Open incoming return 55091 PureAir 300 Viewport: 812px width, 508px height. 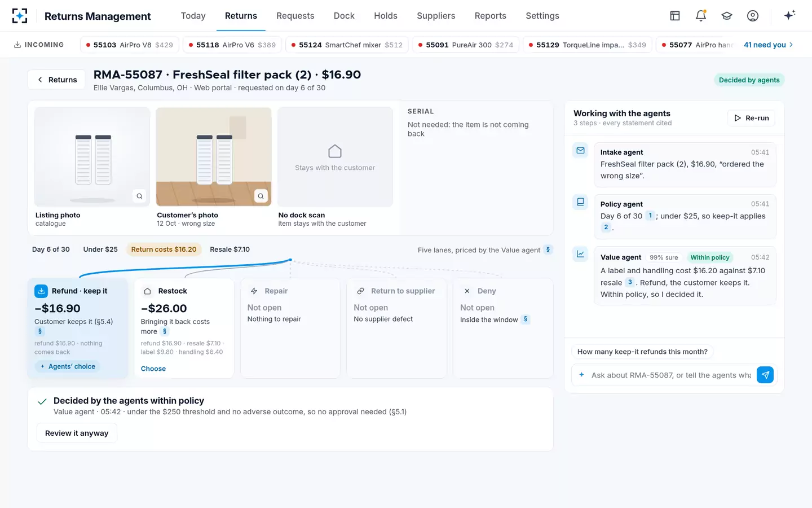tap(466, 45)
